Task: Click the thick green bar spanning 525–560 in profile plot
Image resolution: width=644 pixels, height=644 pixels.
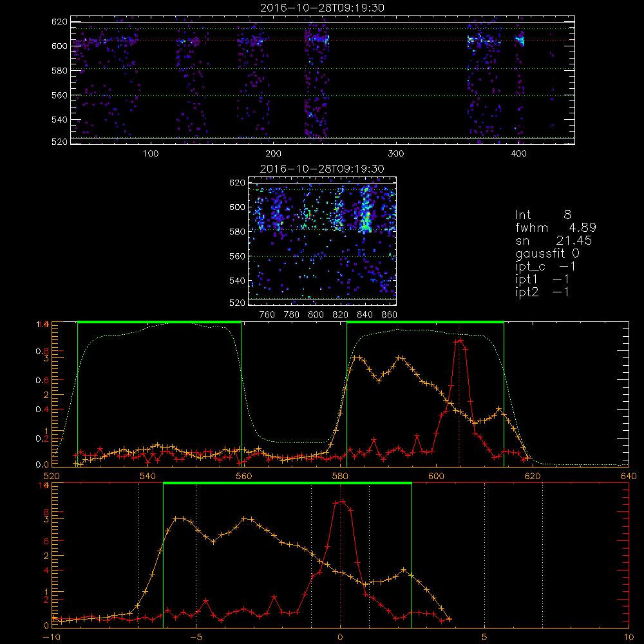Action: 159,322
